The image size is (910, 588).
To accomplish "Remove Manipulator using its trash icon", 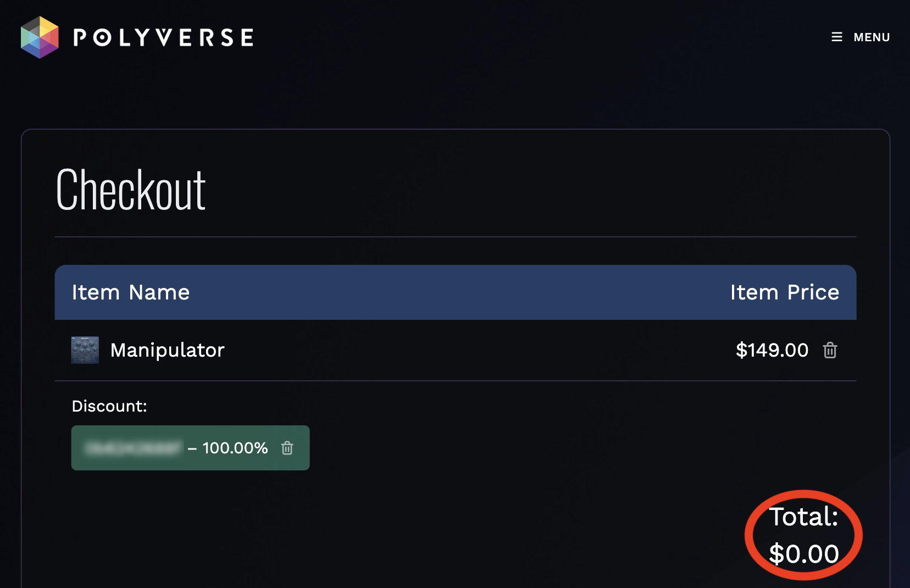I will coord(830,350).
